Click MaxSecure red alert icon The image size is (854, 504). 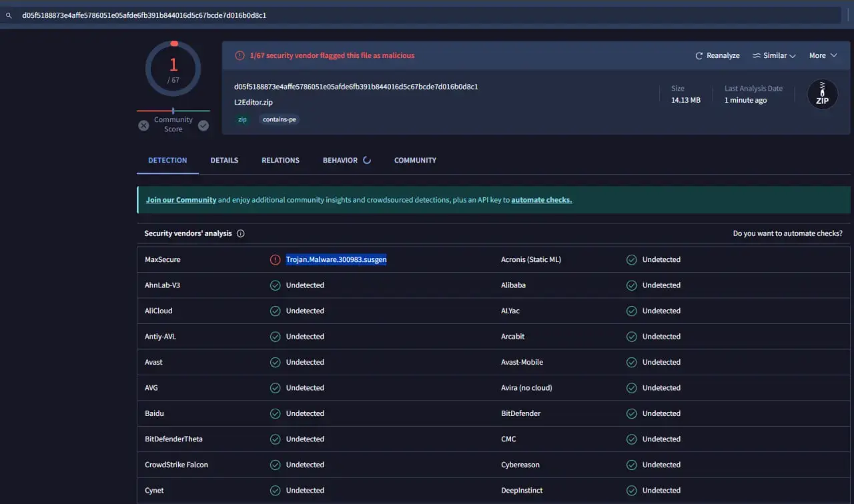[275, 260]
